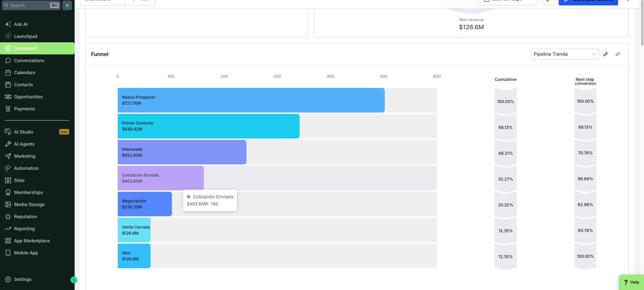644x290 pixels.
Task: Go to Payments in the sidebar
Action: click(37, 109)
